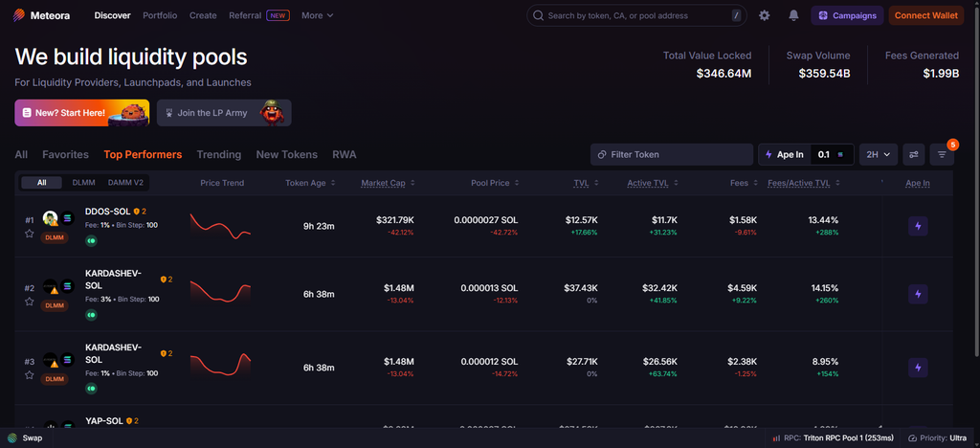Sort by Token Age column
Screen dimensions: 980x448
point(310,183)
